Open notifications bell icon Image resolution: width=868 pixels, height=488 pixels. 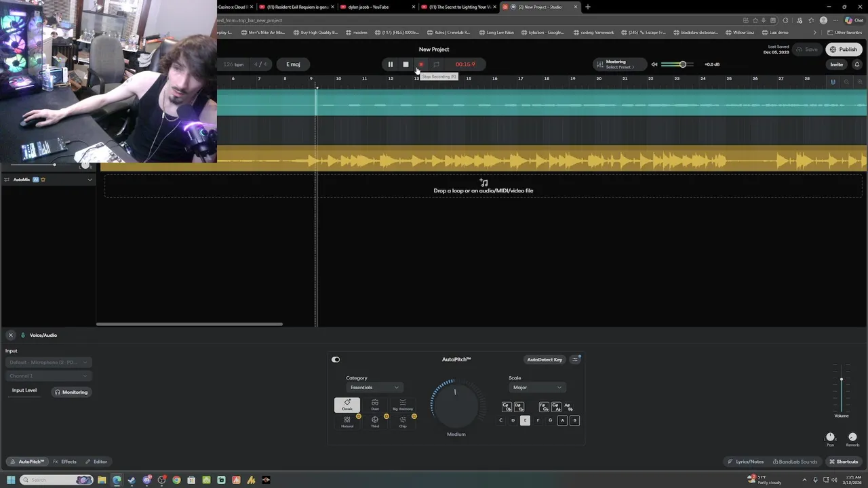pos(856,64)
